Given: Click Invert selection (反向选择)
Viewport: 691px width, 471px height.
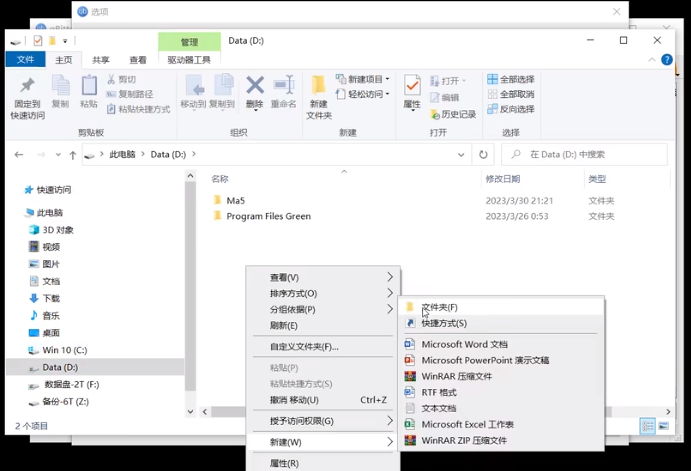Looking at the screenshot, I should (x=511, y=109).
